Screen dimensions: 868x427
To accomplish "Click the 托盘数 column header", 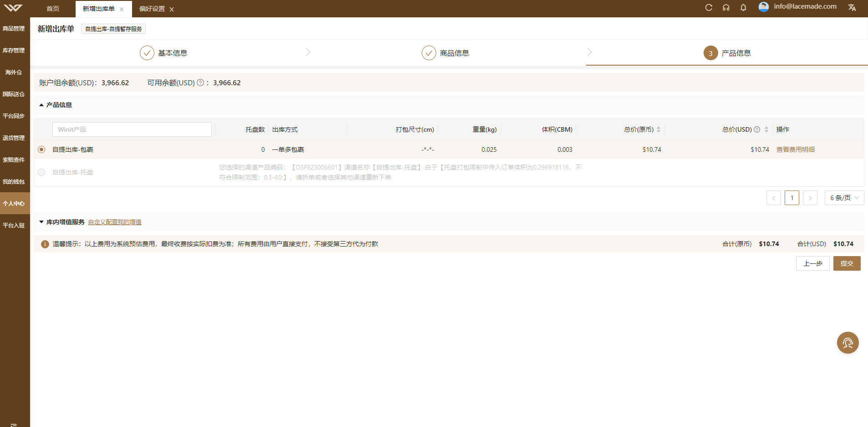I will point(255,129).
